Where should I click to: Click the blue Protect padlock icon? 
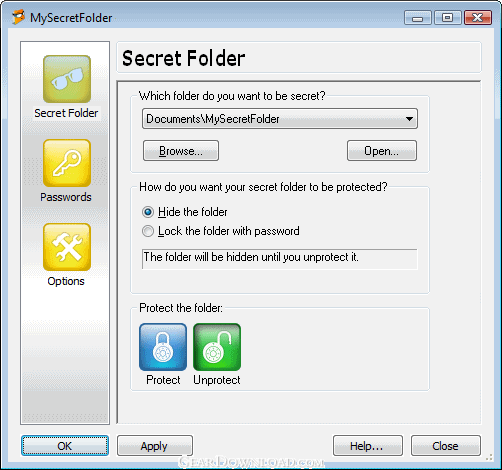(x=163, y=347)
